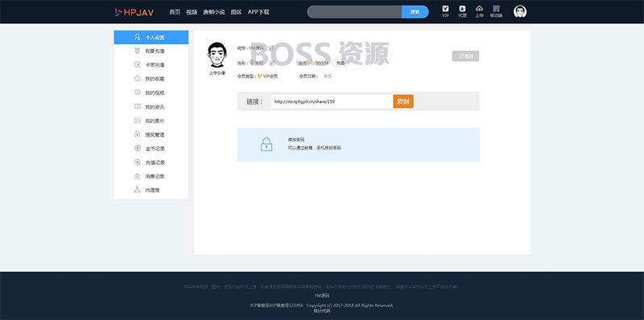Click 上传头像 under the avatar
644x320 pixels.
coord(217,73)
